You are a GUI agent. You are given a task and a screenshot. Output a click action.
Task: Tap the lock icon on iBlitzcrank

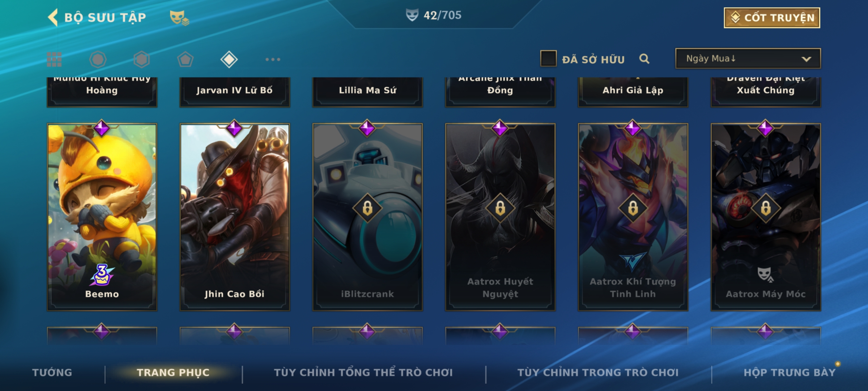pos(367,208)
